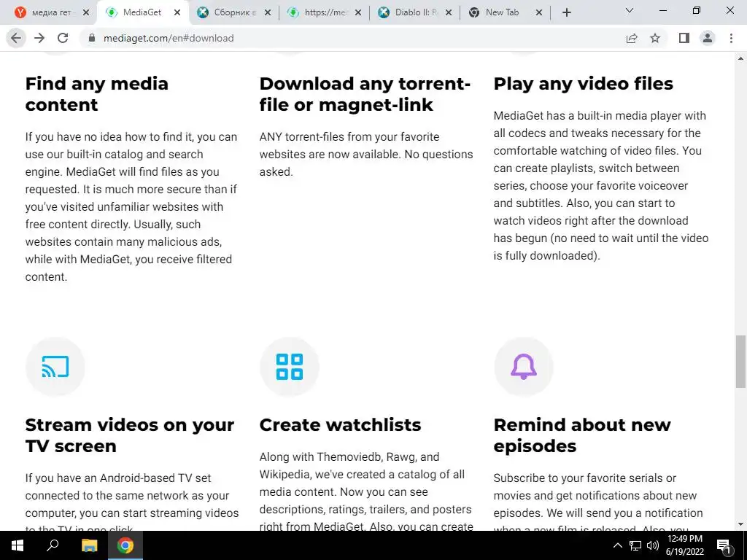Click the purple bell reminder icon
This screenshot has width=747, height=560.
tap(524, 367)
